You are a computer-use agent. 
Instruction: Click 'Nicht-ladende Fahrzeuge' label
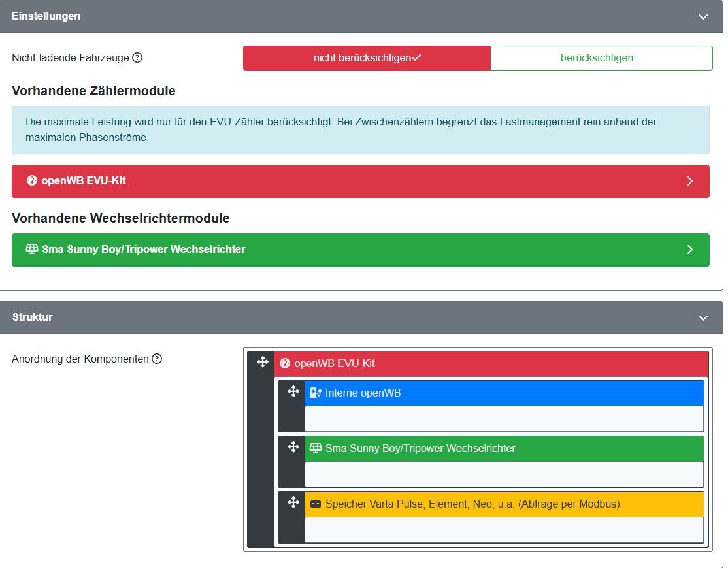pos(71,58)
